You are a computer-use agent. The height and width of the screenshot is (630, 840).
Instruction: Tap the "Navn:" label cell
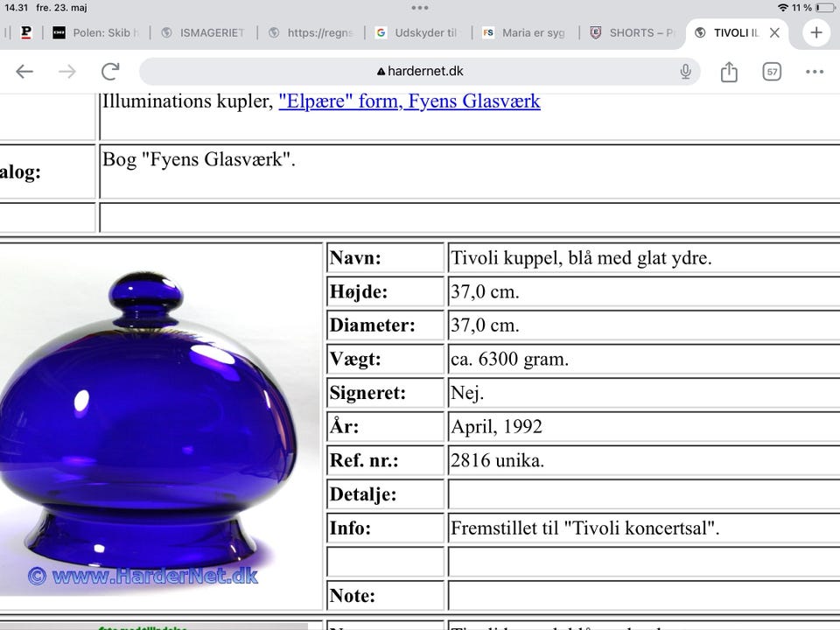pos(385,257)
